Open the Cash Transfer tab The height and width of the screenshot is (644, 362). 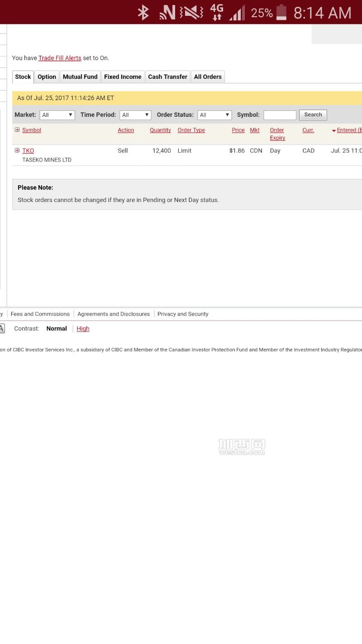coord(167,77)
